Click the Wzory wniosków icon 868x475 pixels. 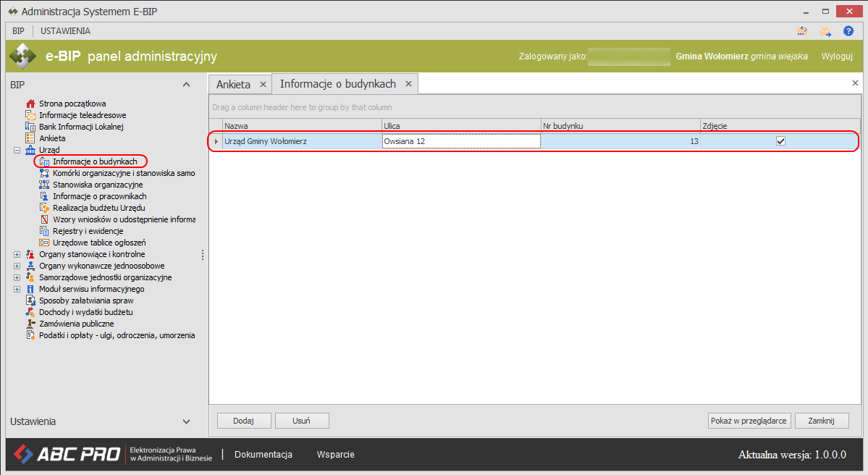[44, 220]
